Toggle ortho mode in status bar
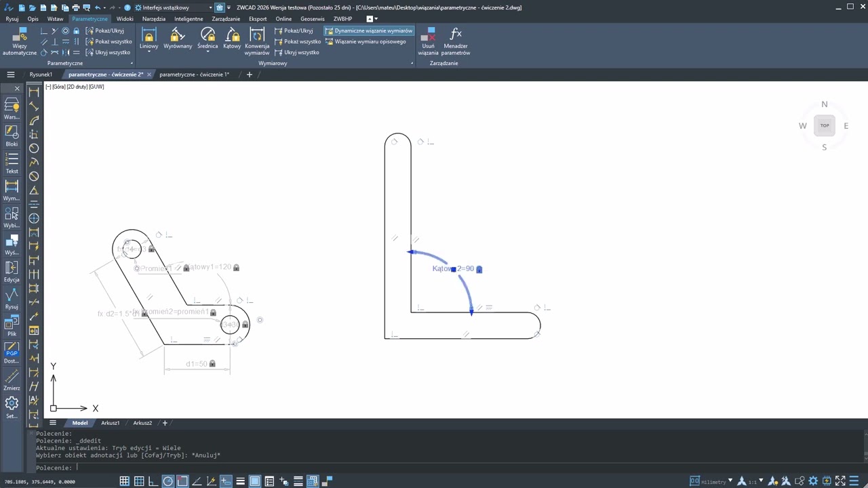868x488 pixels. [153, 481]
